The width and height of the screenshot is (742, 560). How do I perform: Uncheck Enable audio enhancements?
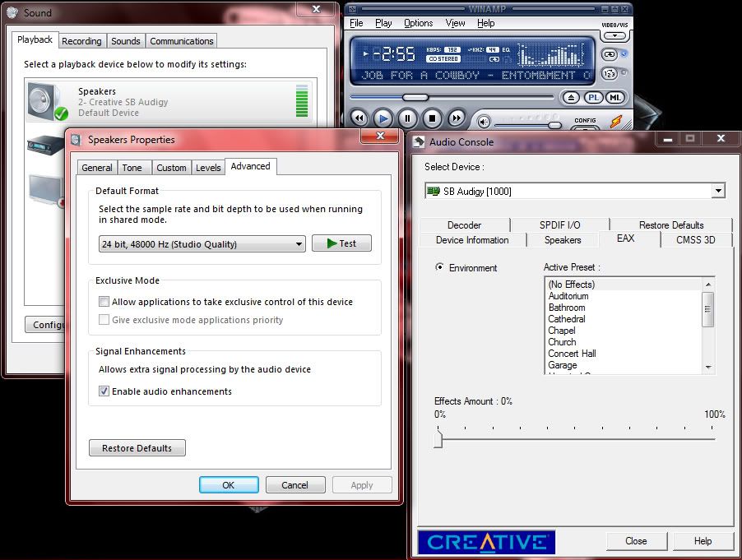(x=104, y=391)
